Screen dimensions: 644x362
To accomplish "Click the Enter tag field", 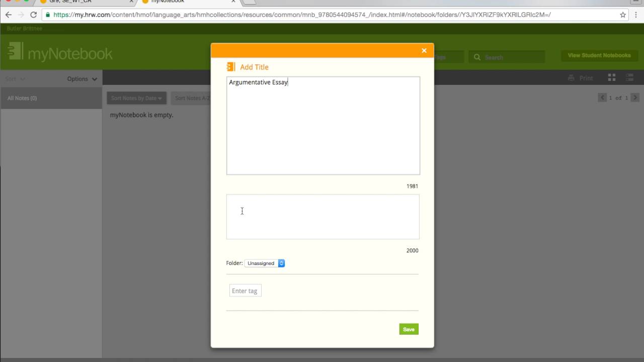I will (246, 291).
